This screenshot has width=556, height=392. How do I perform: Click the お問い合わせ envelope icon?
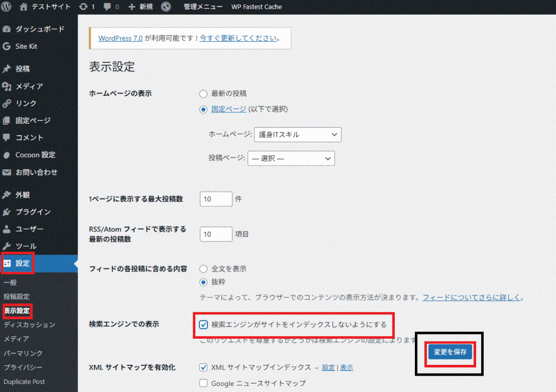click(7, 172)
